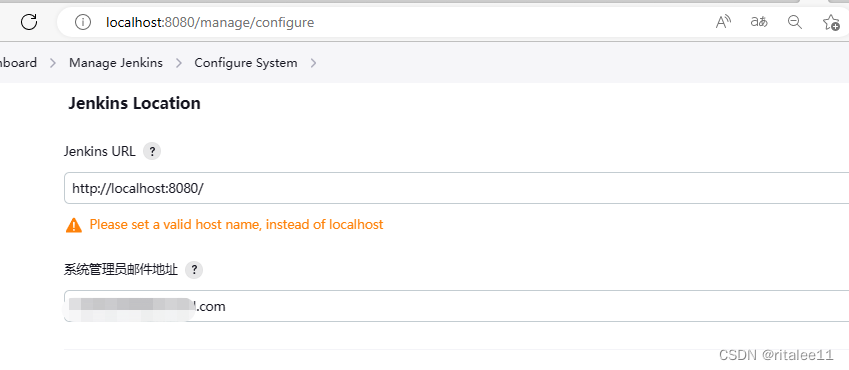Image resolution: width=849 pixels, height=370 pixels.
Task: Select the 'Please set a valid host name' warning
Action: (237, 224)
